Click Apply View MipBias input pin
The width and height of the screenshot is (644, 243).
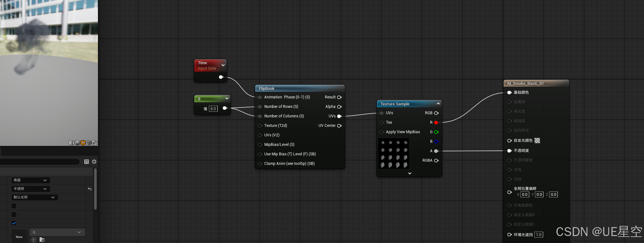(382, 132)
